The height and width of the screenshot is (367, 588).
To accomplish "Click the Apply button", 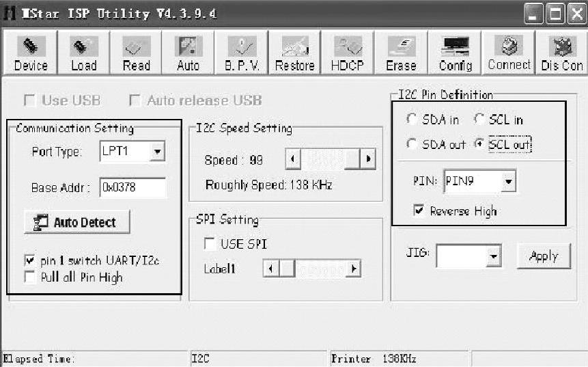I will (544, 256).
